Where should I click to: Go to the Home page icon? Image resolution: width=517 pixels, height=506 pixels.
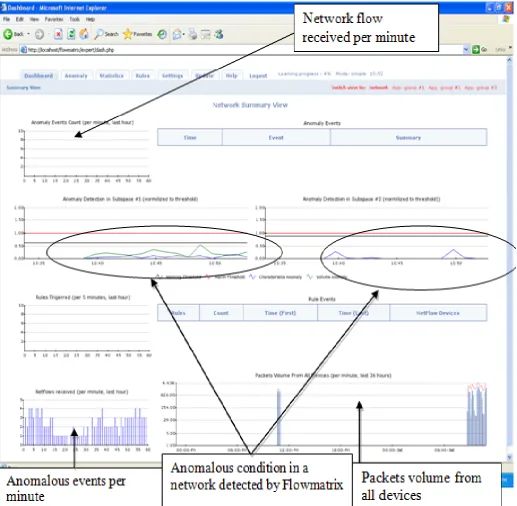coord(84,34)
